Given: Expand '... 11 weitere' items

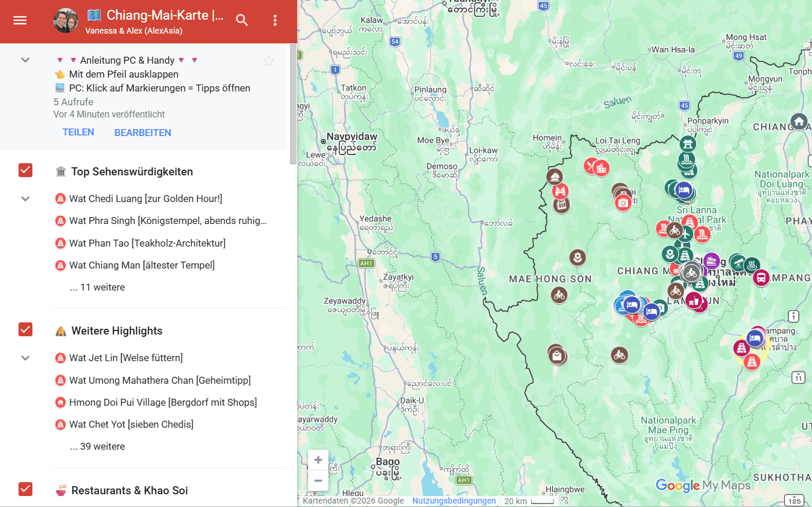Looking at the screenshot, I should [97, 287].
